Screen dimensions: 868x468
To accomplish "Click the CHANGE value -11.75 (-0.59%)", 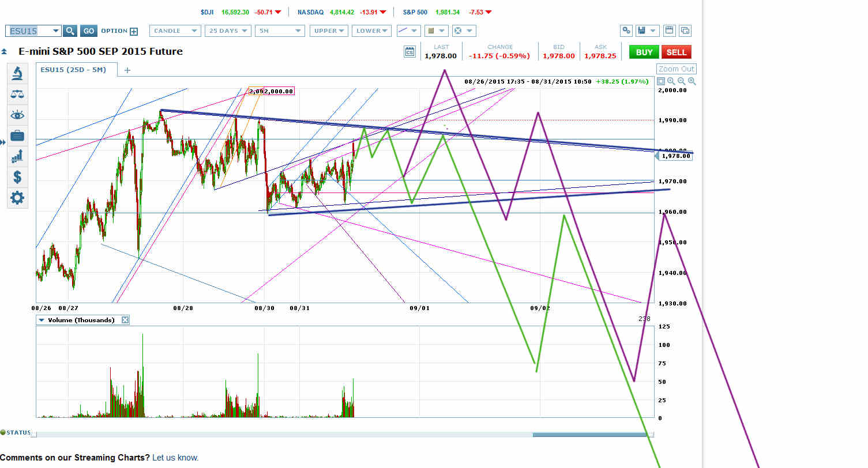I will pos(499,56).
